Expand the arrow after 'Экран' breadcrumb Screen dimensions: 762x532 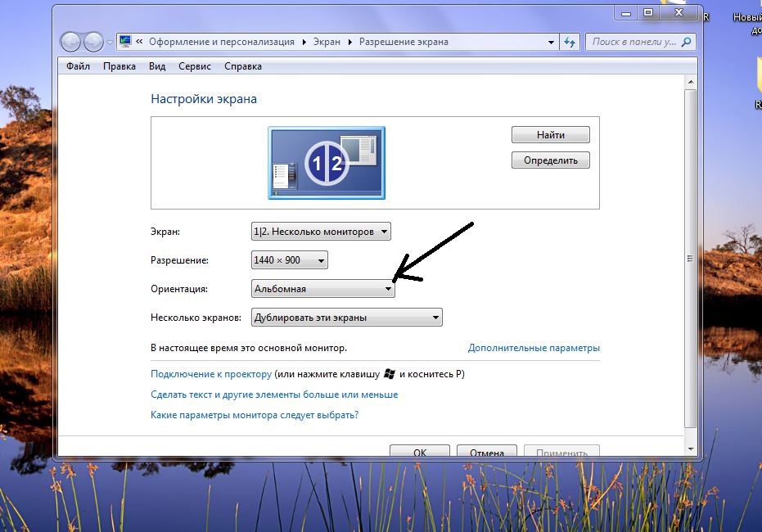click(350, 43)
